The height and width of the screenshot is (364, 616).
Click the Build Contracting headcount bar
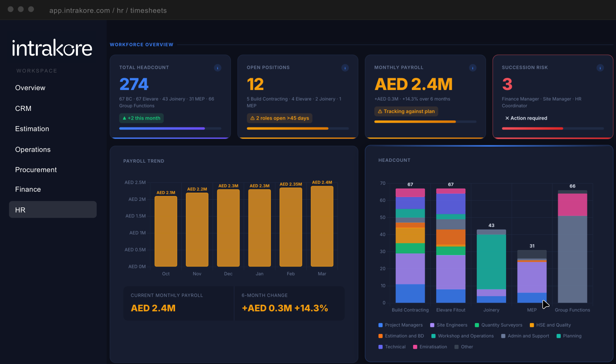410,246
